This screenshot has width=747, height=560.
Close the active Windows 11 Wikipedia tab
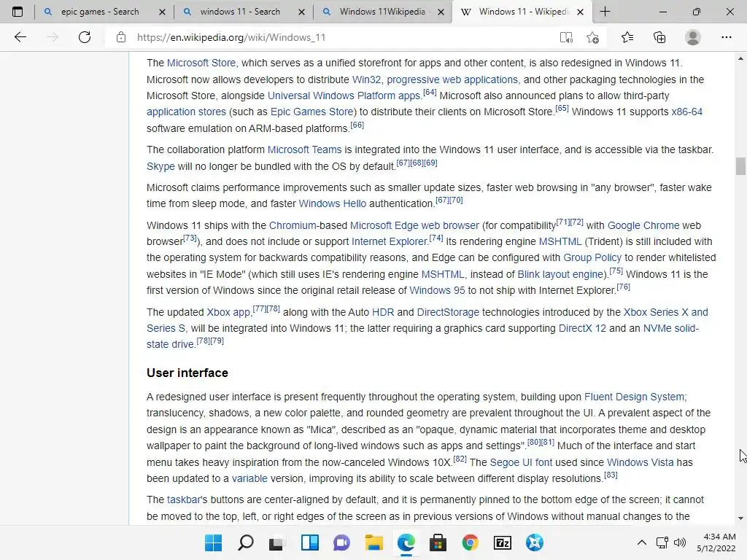click(580, 12)
